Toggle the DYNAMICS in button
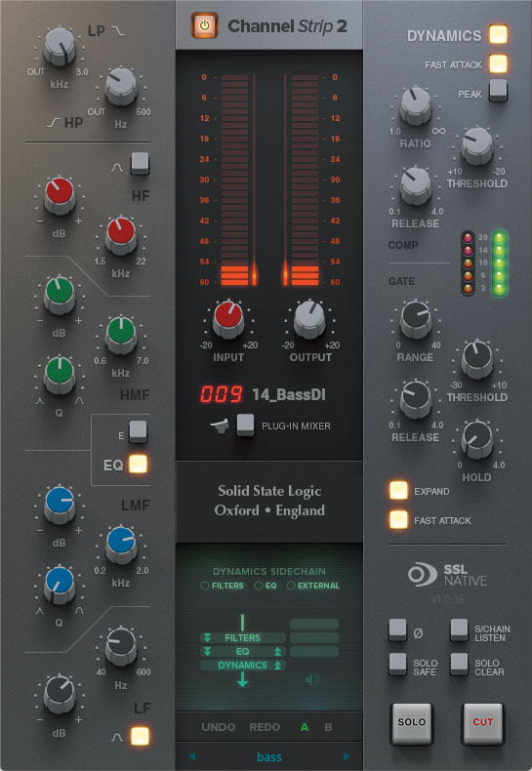This screenshot has width=532, height=771. [498, 34]
